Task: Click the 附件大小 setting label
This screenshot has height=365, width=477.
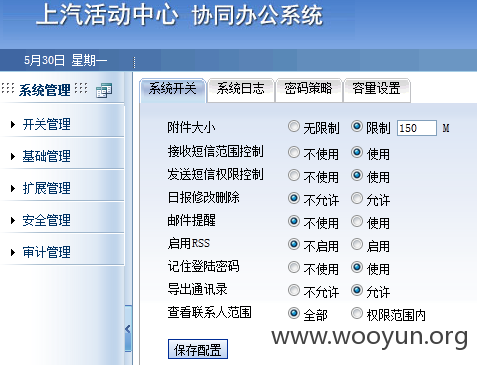Action: (x=191, y=127)
